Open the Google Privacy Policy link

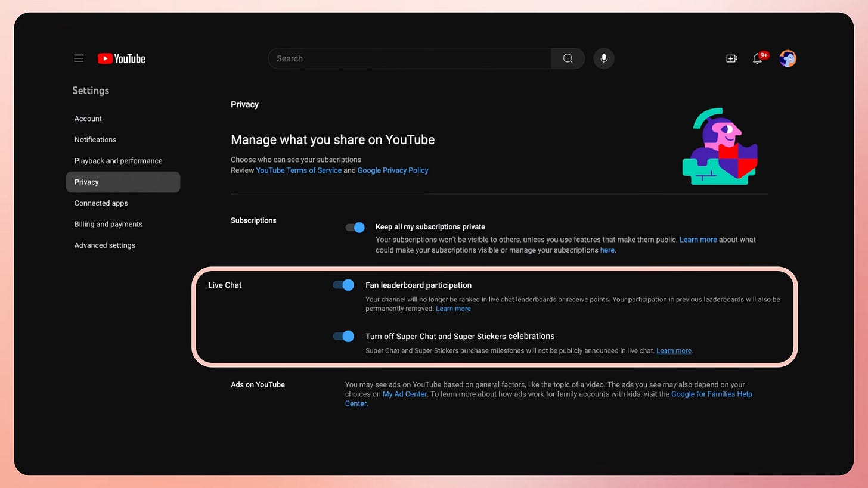[x=393, y=170]
